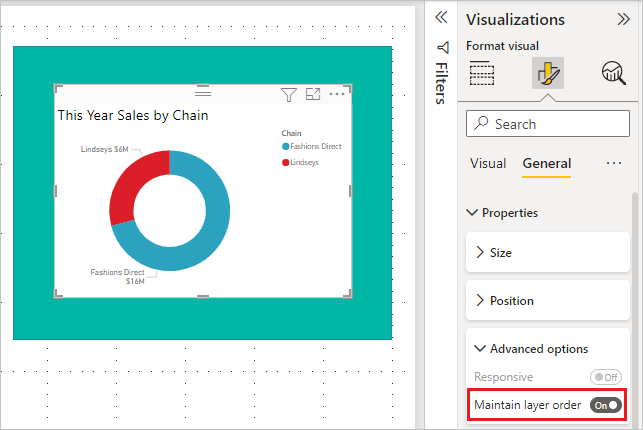The height and width of the screenshot is (430, 643).
Task: Switch to the Visual tab
Action: point(488,163)
